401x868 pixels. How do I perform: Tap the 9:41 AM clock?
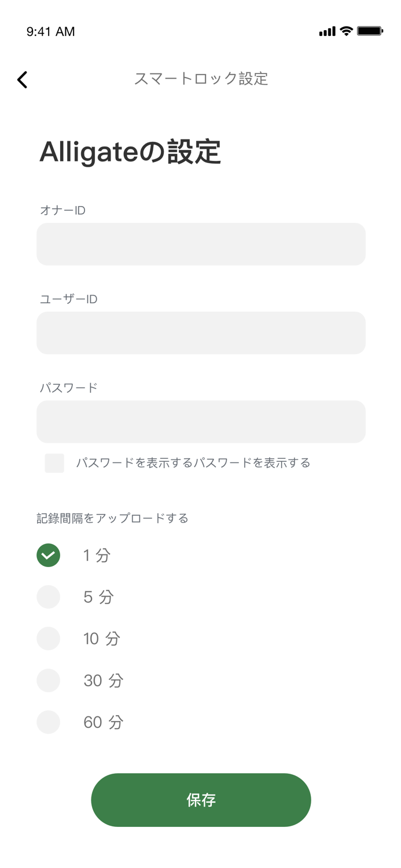point(51,32)
